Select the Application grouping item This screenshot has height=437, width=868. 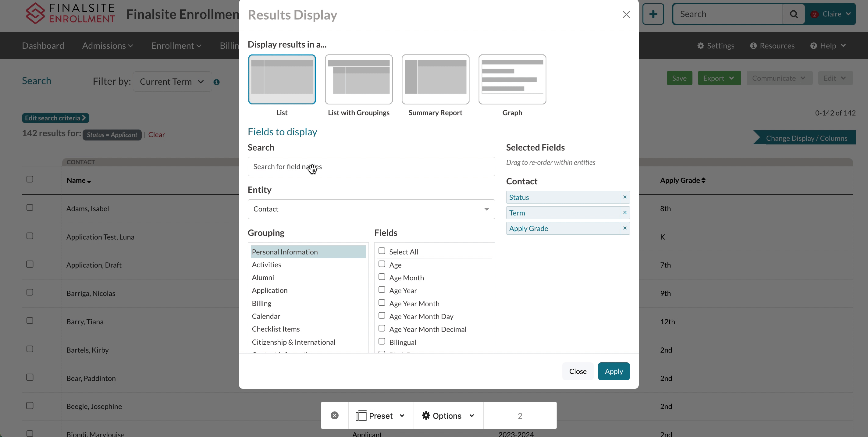point(269,290)
